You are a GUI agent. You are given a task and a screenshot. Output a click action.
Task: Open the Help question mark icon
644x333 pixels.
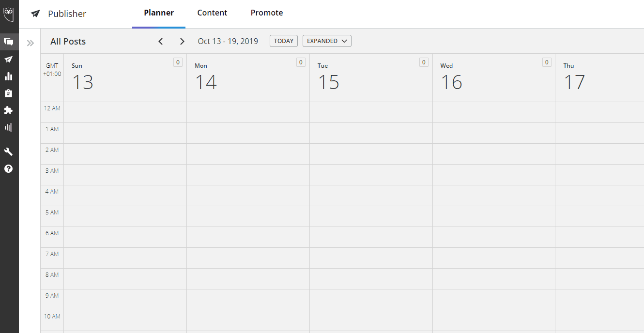9,168
